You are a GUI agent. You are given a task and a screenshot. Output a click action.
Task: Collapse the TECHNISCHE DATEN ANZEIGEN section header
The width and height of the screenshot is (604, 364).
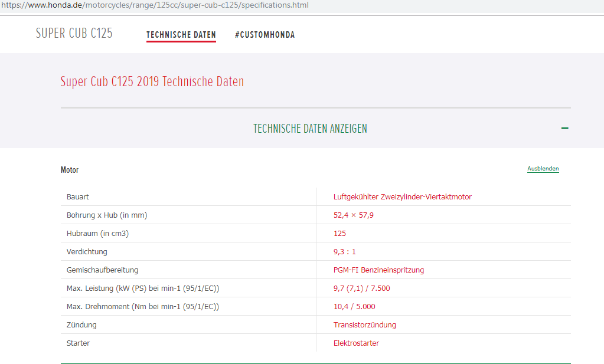310,129
